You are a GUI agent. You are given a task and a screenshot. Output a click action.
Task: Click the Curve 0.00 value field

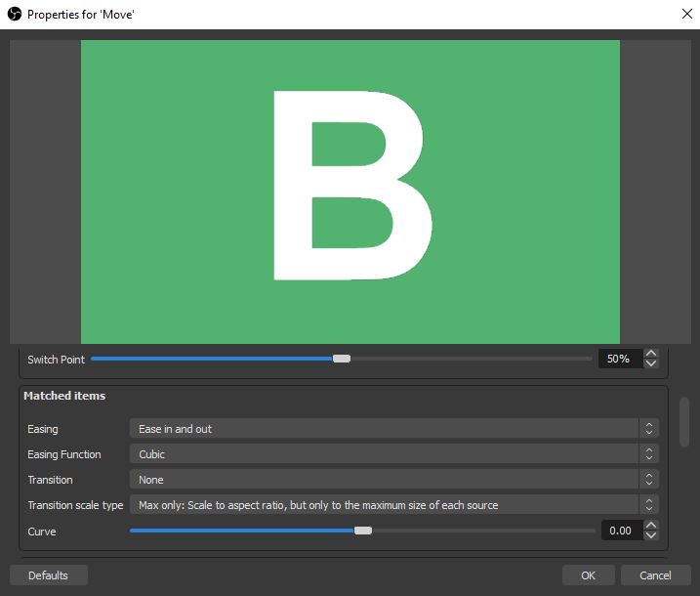coord(620,532)
